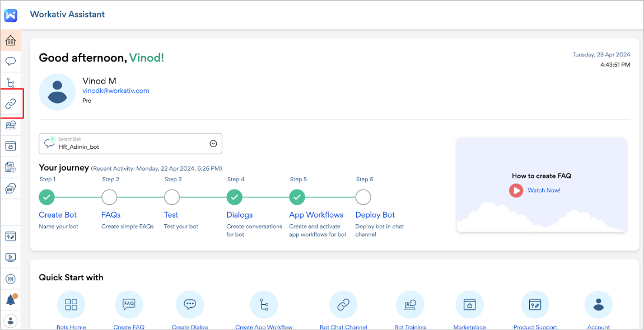The height and width of the screenshot is (330, 644).
Task: Click the Create FAQ quick start icon
Action: (x=129, y=305)
